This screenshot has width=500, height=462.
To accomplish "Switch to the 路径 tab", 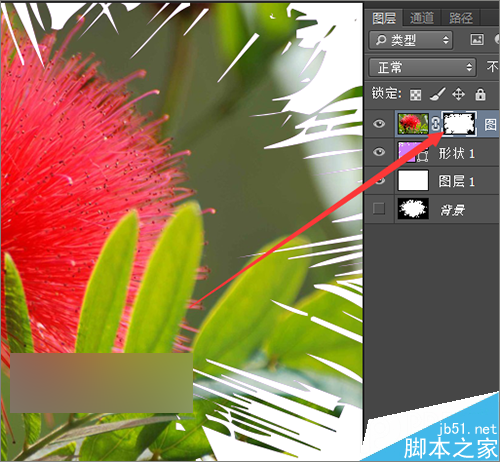I will (x=461, y=18).
